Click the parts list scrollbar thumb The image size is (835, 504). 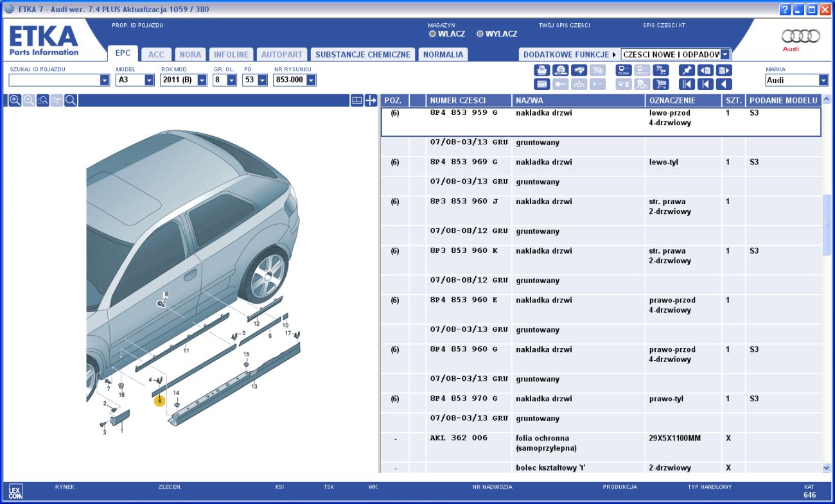(826, 225)
